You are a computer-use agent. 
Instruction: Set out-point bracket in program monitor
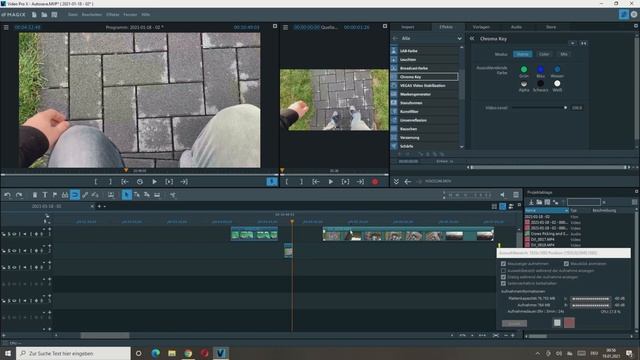(x=110, y=182)
